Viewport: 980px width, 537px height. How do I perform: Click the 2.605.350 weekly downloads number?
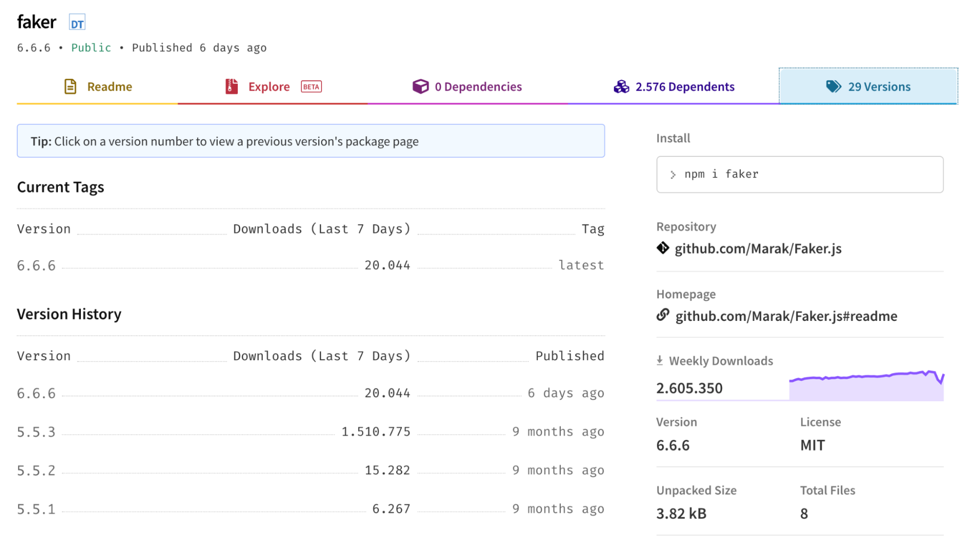click(x=689, y=388)
